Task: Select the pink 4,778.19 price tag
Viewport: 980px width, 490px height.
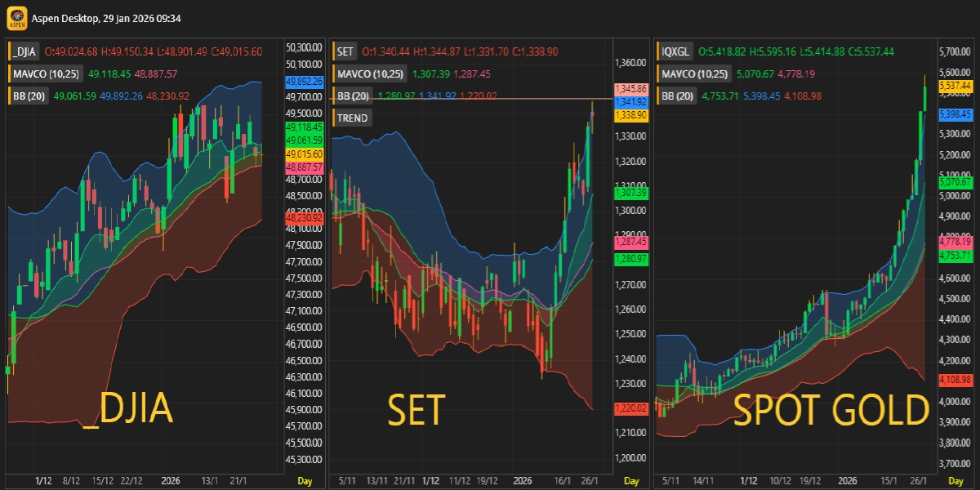Action: [x=955, y=242]
